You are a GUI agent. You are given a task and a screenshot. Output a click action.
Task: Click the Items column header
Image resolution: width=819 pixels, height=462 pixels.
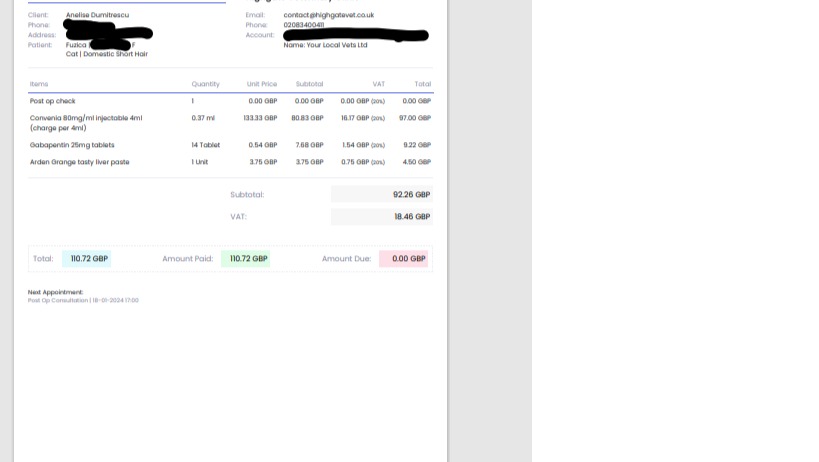click(39, 84)
